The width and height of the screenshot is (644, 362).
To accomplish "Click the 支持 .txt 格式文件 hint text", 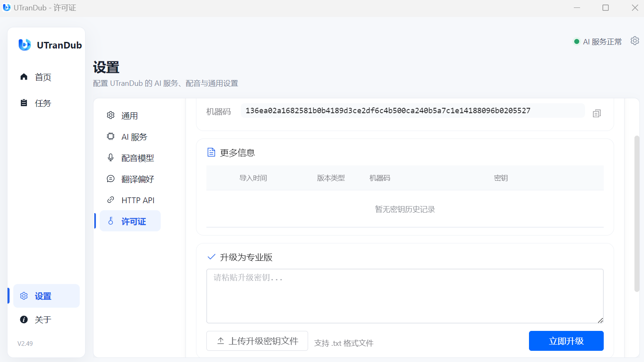I will click(344, 343).
